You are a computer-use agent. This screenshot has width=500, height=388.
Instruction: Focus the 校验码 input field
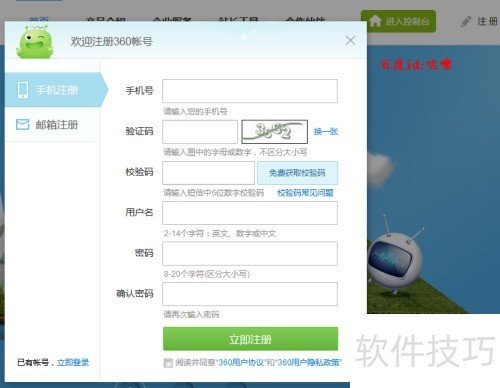click(208, 173)
